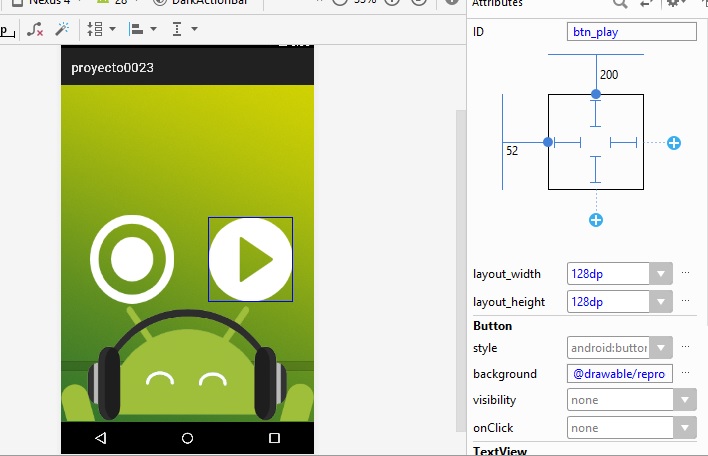Click the background drawable field

(x=619, y=374)
